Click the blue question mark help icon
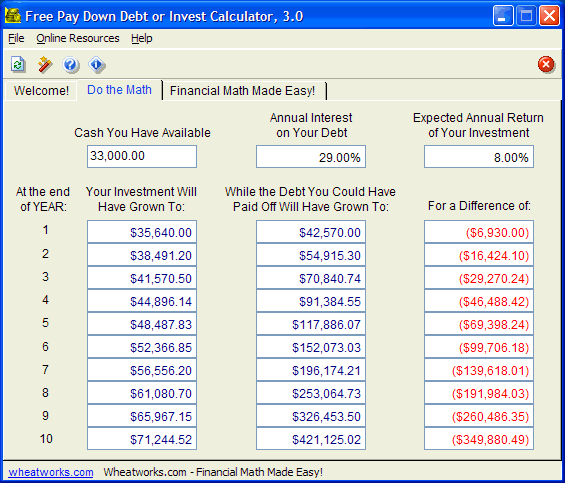The height and width of the screenshot is (483, 565). [71, 65]
